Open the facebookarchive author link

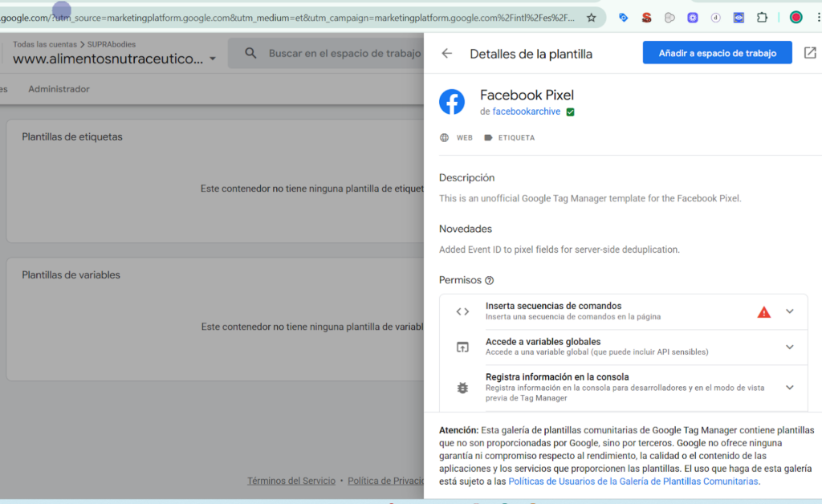pyautogui.click(x=526, y=112)
